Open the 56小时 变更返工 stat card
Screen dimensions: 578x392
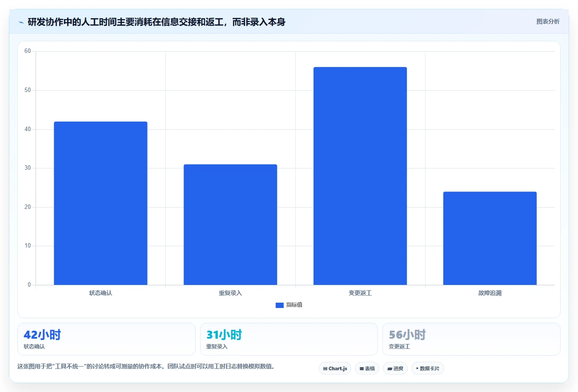[471, 339]
